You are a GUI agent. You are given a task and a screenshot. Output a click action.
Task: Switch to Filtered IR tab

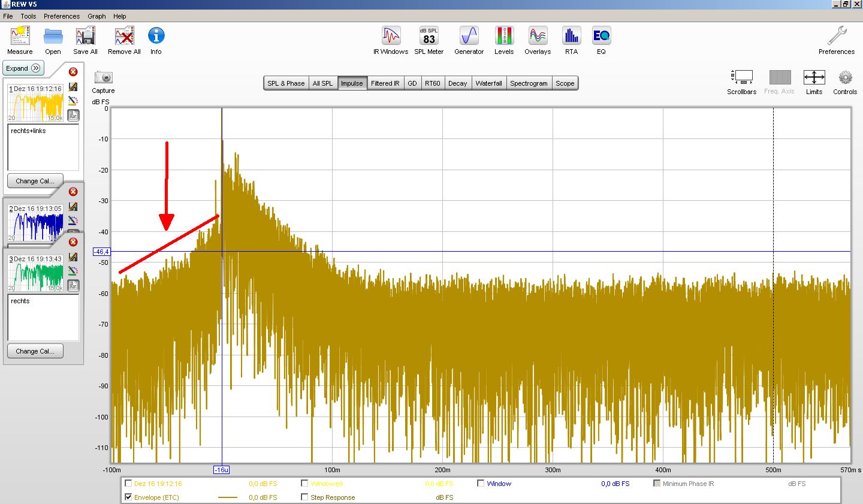[x=385, y=83]
